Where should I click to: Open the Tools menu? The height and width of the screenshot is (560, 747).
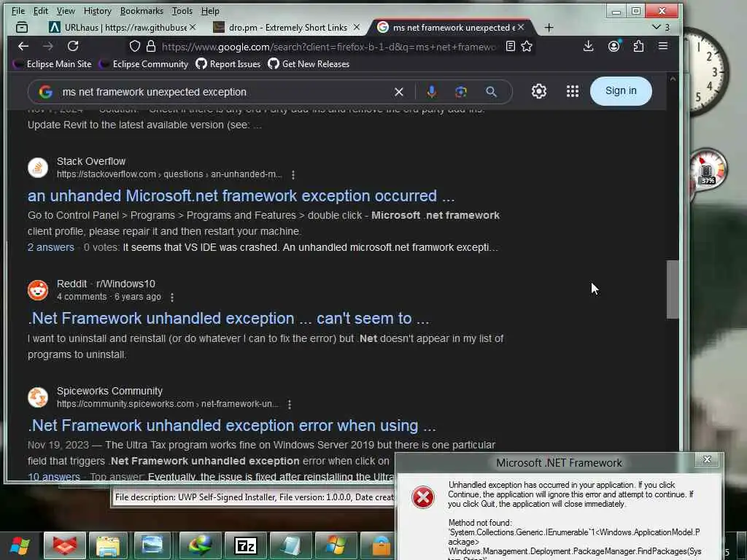pyautogui.click(x=182, y=10)
